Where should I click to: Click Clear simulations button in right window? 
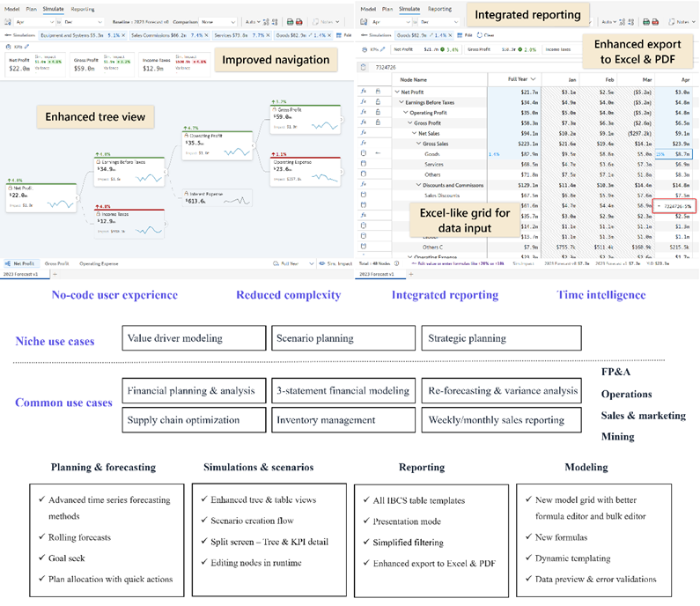coord(486,35)
